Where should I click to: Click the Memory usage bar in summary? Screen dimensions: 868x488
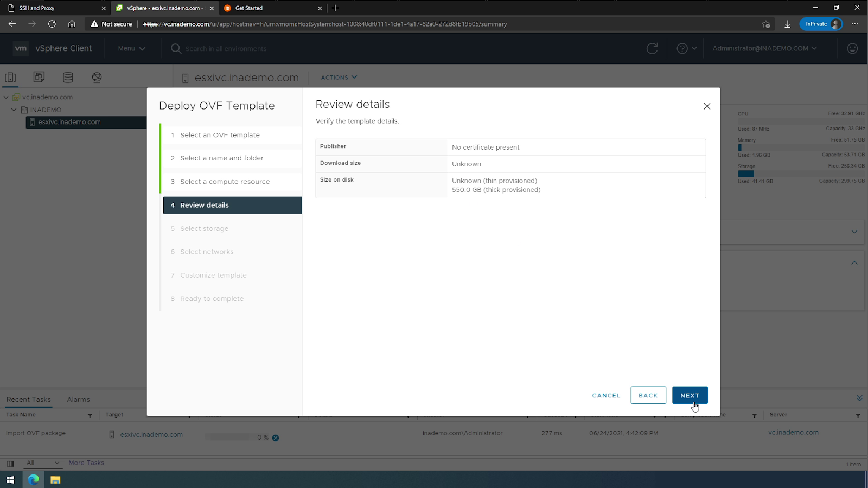801,147
